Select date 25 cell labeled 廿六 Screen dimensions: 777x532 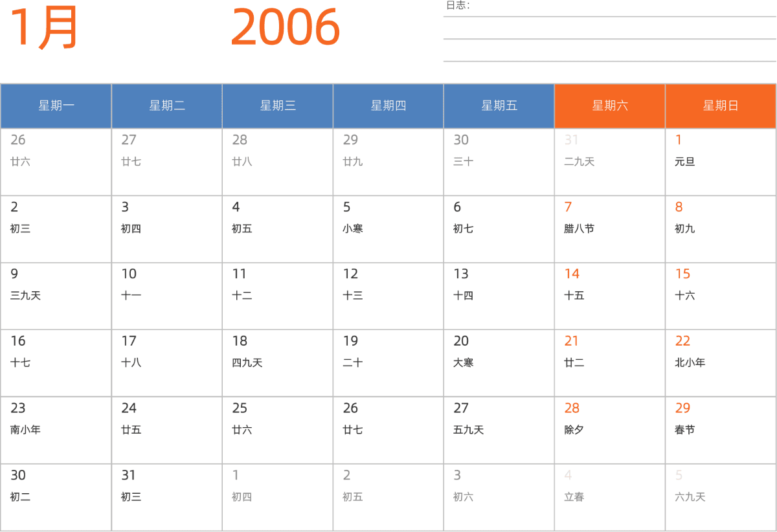pyautogui.click(x=278, y=430)
